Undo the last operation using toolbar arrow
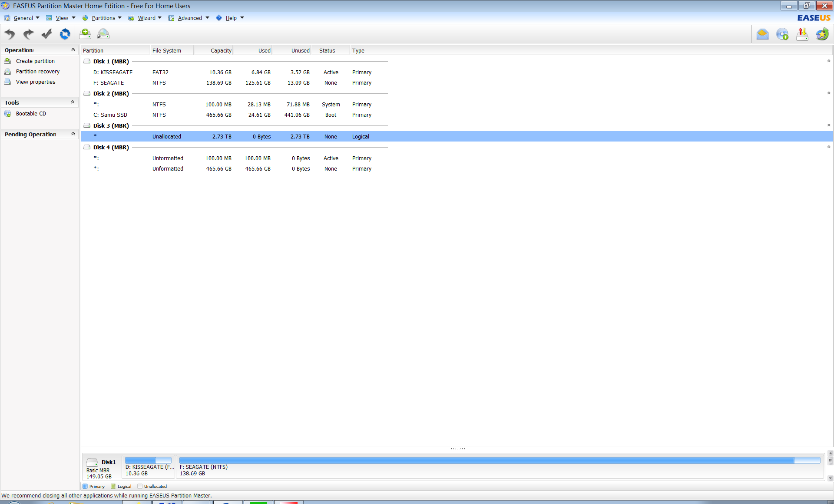Screen dimensions: 834x504 (10, 34)
